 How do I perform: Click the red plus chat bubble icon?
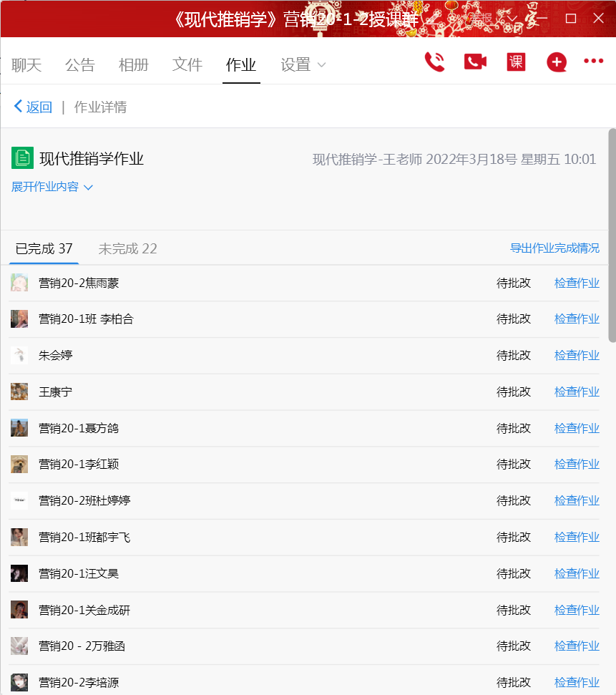coord(557,62)
